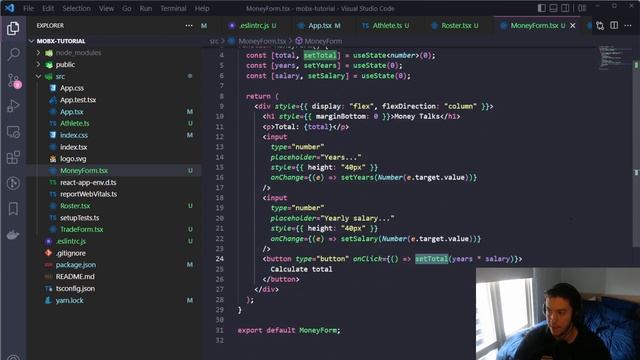Select MoneyForm.tsx in the explorer tree
Image resolution: width=640 pixels, height=360 pixels.
click(84, 171)
